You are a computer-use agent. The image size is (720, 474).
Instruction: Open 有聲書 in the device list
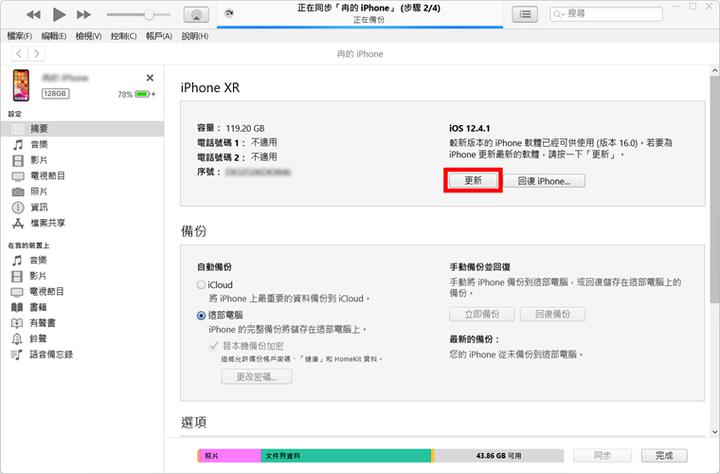[x=82, y=323]
